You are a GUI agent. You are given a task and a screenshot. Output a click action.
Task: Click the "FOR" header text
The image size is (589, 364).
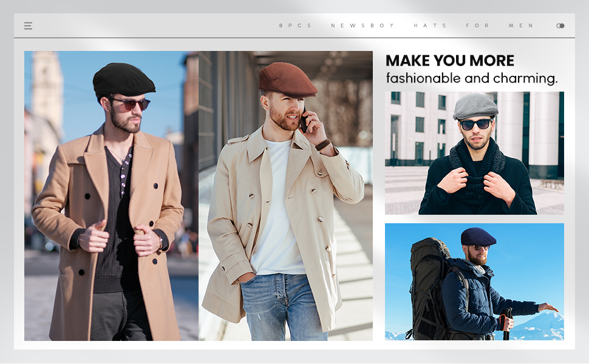click(x=477, y=25)
